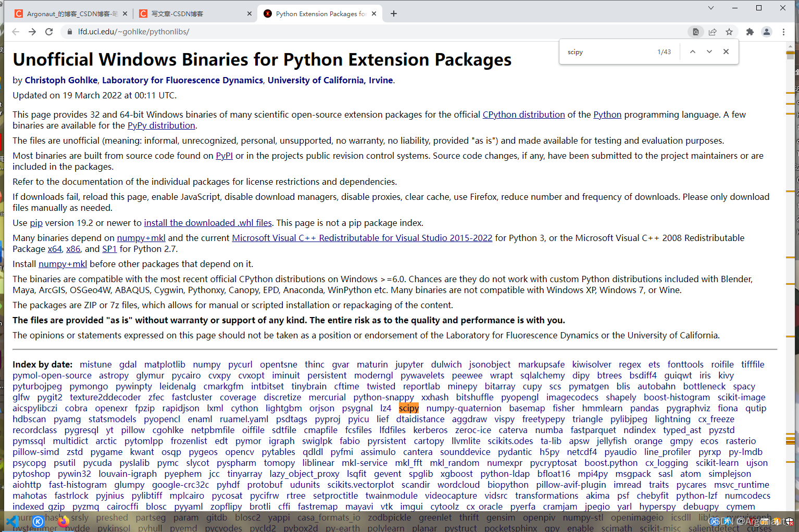The width and height of the screenshot is (799, 532).
Task: Open the Microsoft Visual C++ Redistributable link
Action: point(362,238)
